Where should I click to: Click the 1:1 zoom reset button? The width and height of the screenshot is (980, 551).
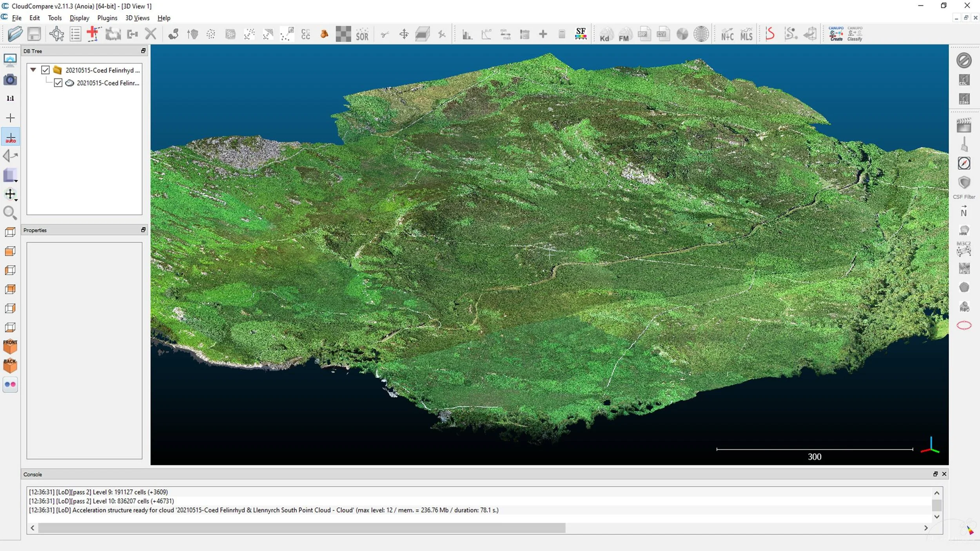[x=10, y=98]
